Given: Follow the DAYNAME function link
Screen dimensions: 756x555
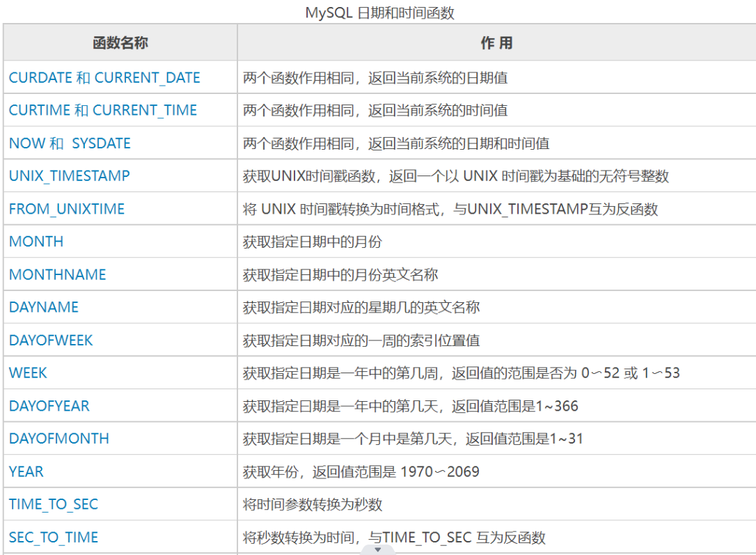Looking at the screenshot, I should pyautogui.click(x=44, y=307).
